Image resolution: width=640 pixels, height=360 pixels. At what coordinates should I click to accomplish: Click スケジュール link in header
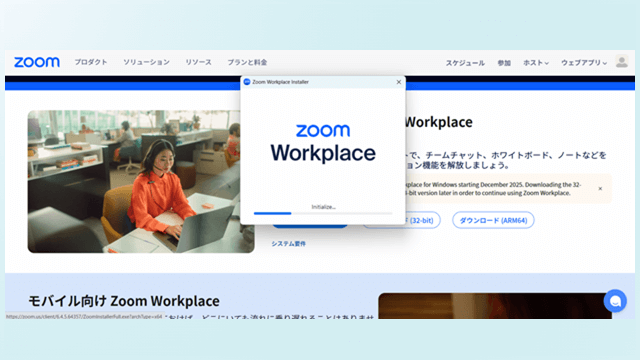pyautogui.click(x=465, y=63)
